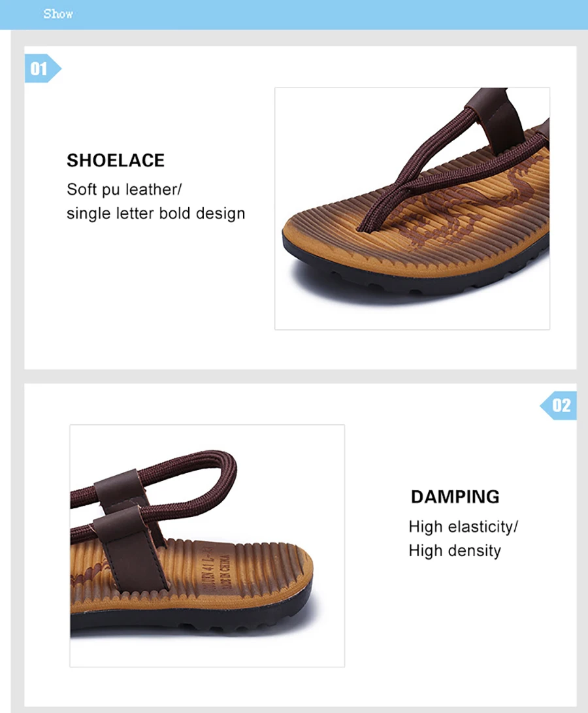The width and height of the screenshot is (588, 713).
Task: Click the SHOELACE heading
Action: pos(116,161)
